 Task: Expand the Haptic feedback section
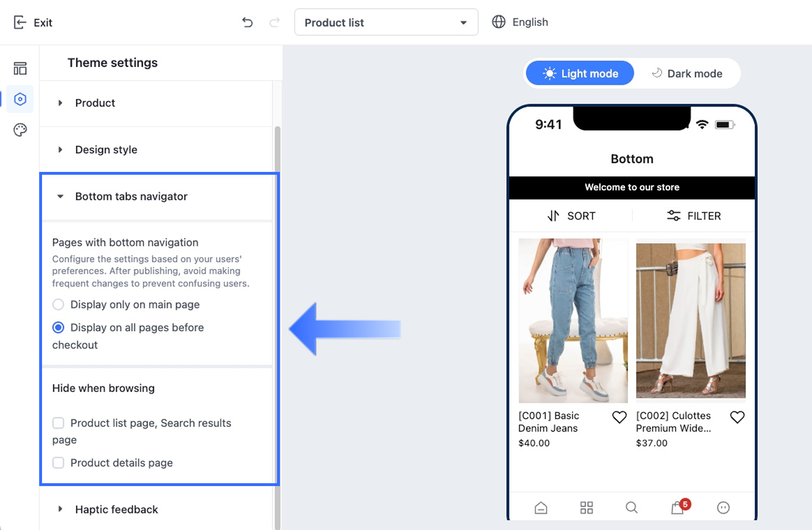click(x=156, y=509)
